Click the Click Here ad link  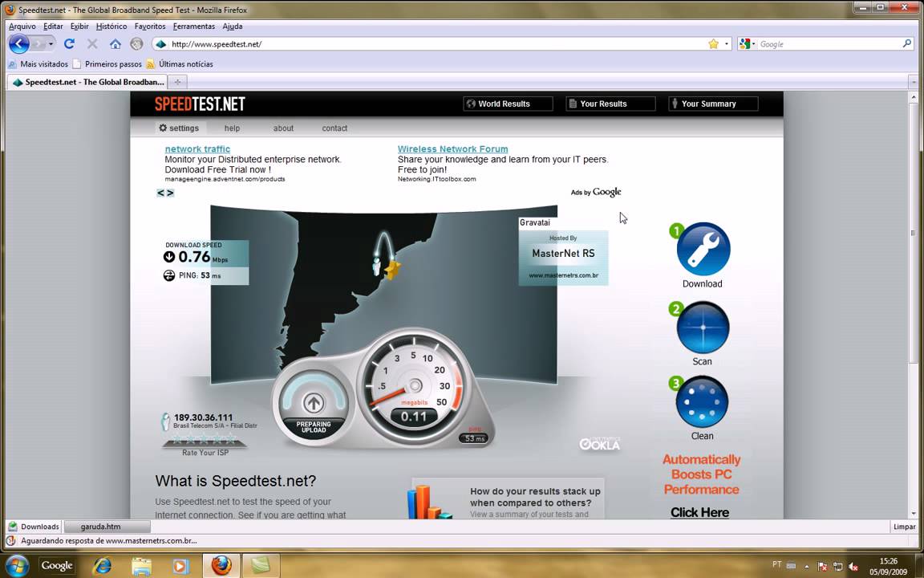pyautogui.click(x=700, y=512)
